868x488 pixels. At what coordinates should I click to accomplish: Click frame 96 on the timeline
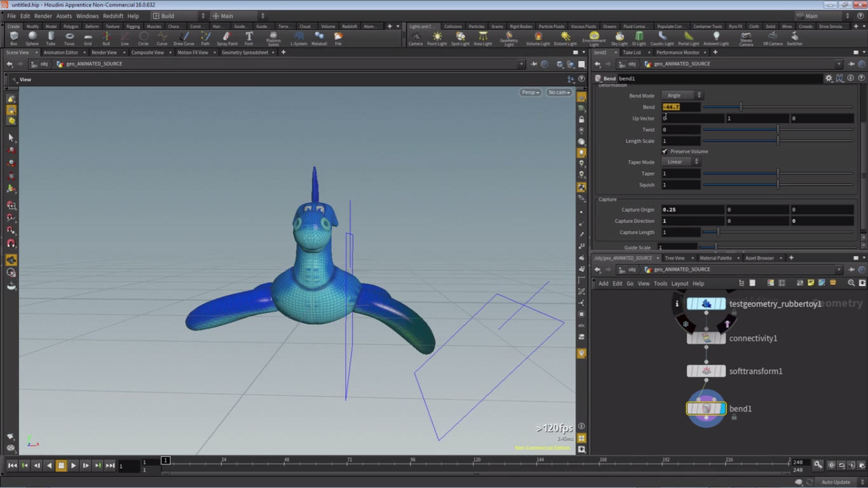click(413, 461)
